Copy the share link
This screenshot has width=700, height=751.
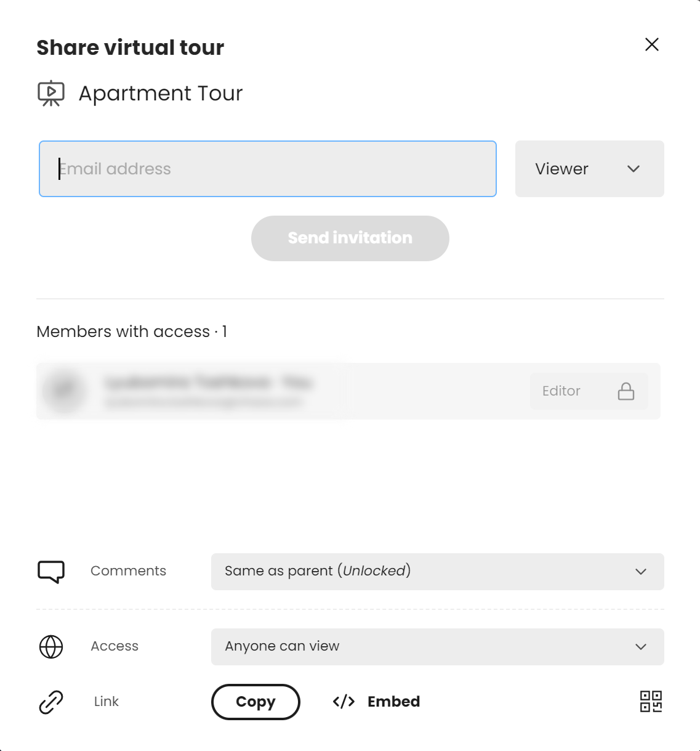pos(255,702)
